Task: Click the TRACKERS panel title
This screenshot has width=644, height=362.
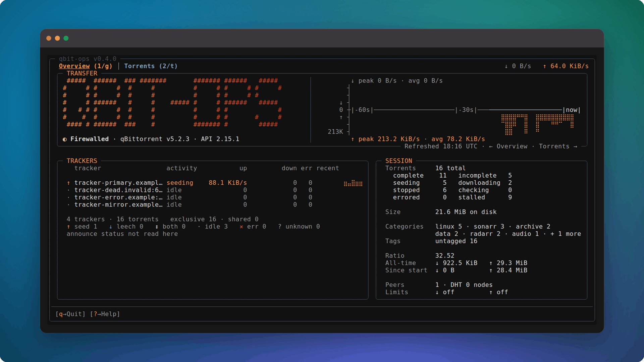Action: pos(82,161)
